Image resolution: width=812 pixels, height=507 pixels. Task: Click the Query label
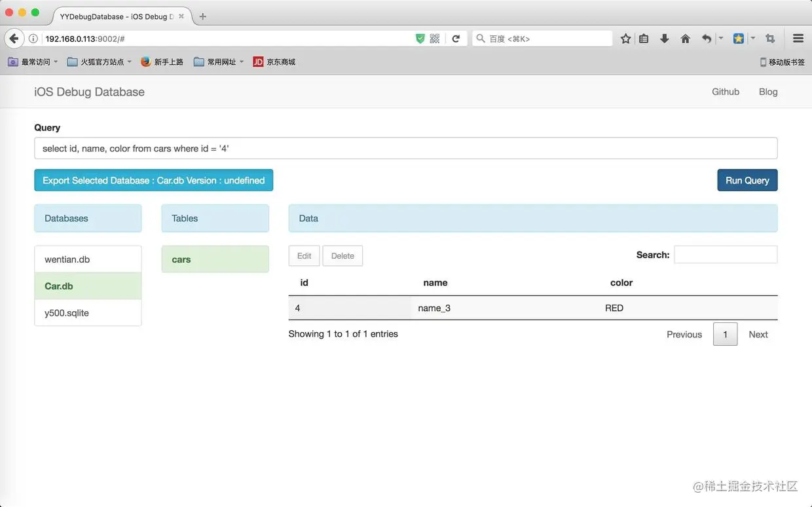pos(47,128)
